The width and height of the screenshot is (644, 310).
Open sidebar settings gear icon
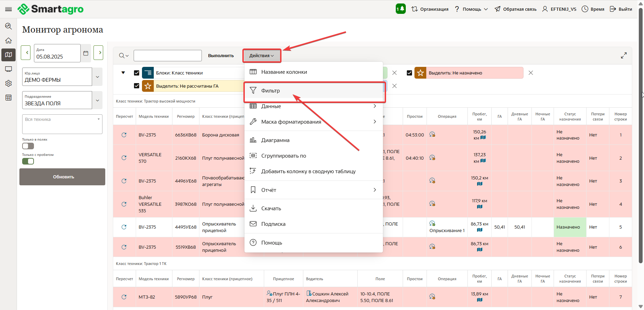[9, 83]
